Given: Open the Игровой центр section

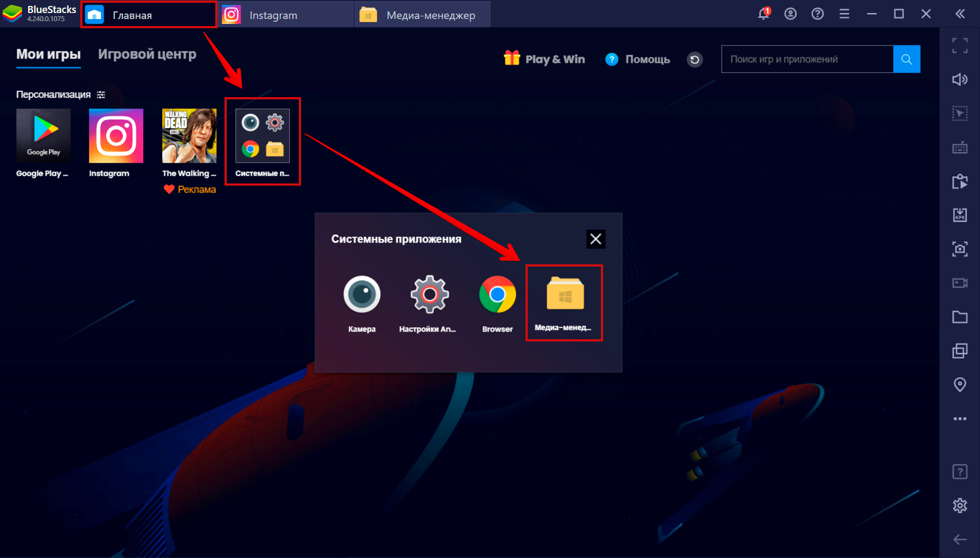Looking at the screenshot, I should 147,54.
